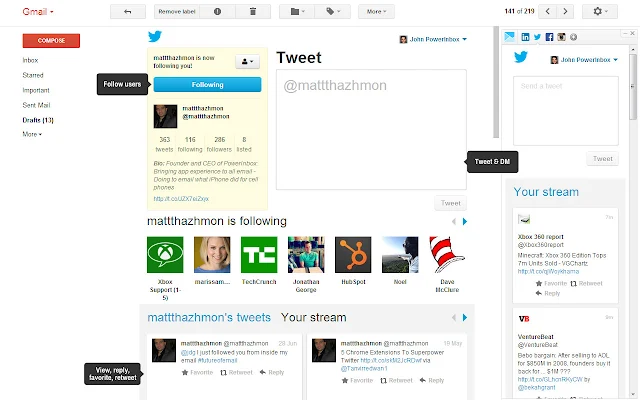Open the Sent Mail folder
This screenshot has height=400, width=640.
coord(36,105)
